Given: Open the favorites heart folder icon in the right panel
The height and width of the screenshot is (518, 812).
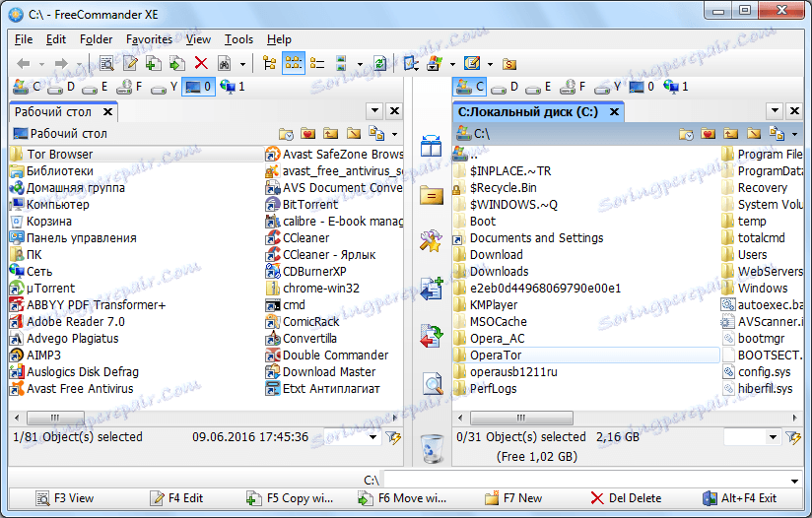Looking at the screenshot, I should (708, 134).
